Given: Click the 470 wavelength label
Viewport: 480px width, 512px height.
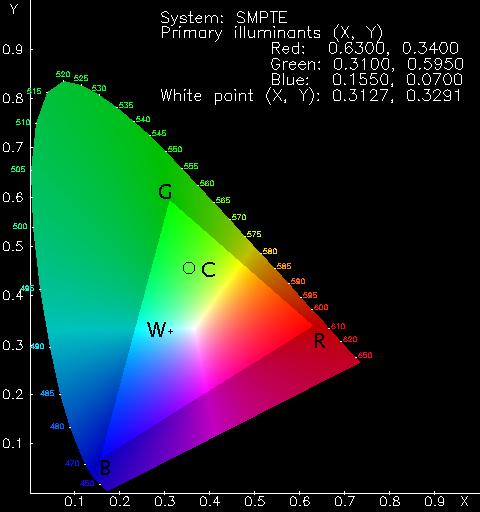Looking at the screenshot, I should (72, 463).
